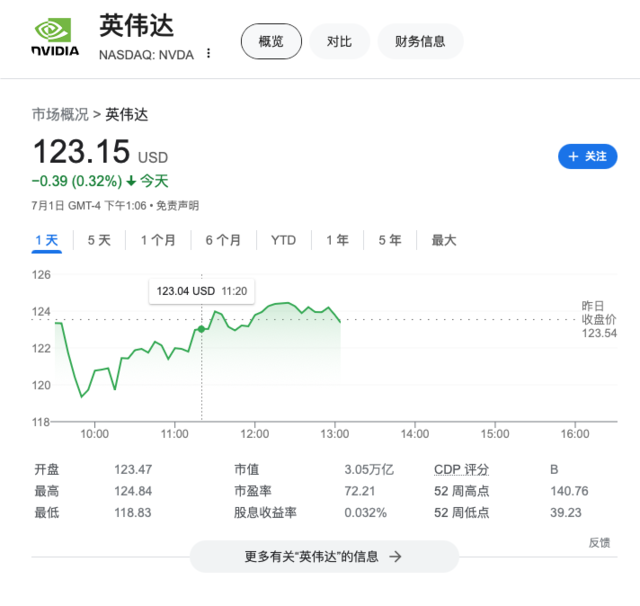Follow the stock with 关注 button
This screenshot has width=640, height=606.
click(587, 156)
